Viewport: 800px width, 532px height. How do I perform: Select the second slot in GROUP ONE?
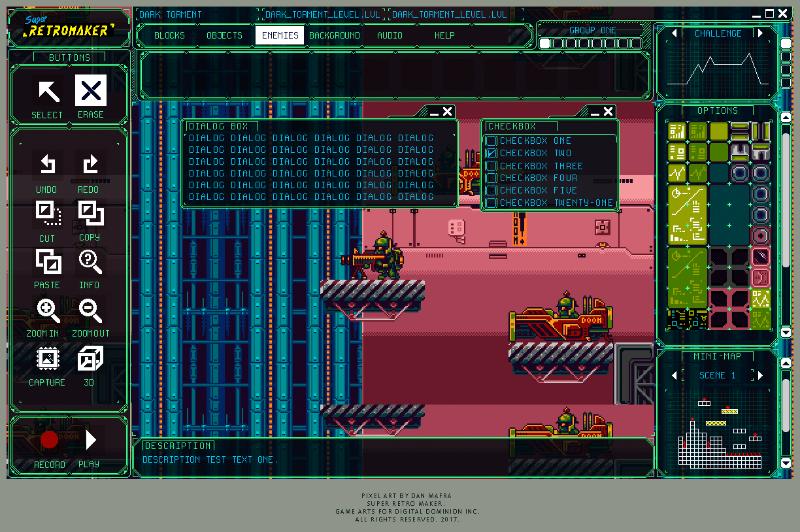557,42
